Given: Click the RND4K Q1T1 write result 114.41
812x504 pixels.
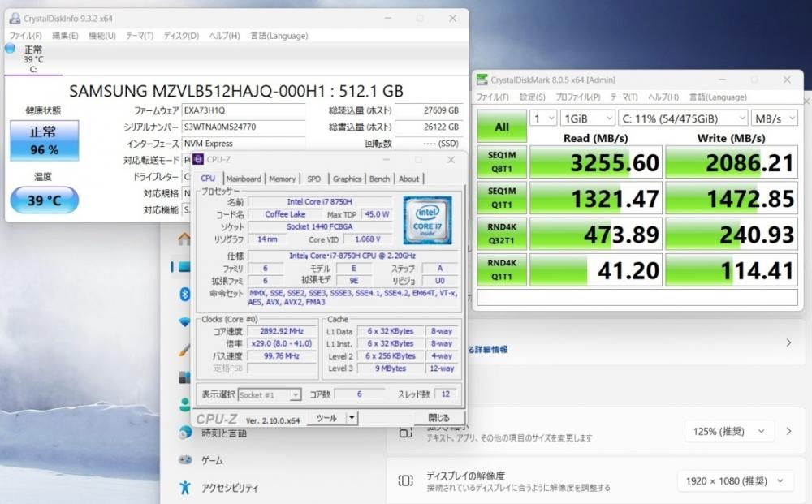Looking at the screenshot, I should [732, 269].
